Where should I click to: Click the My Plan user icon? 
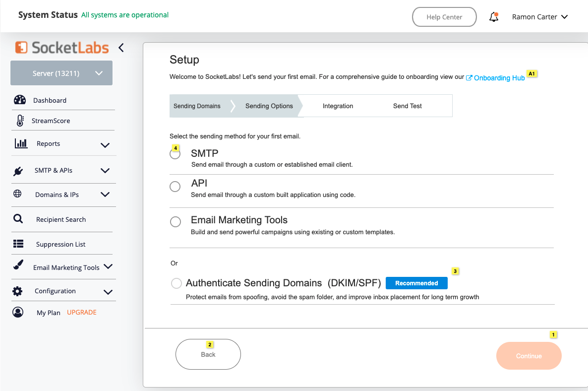tap(18, 312)
